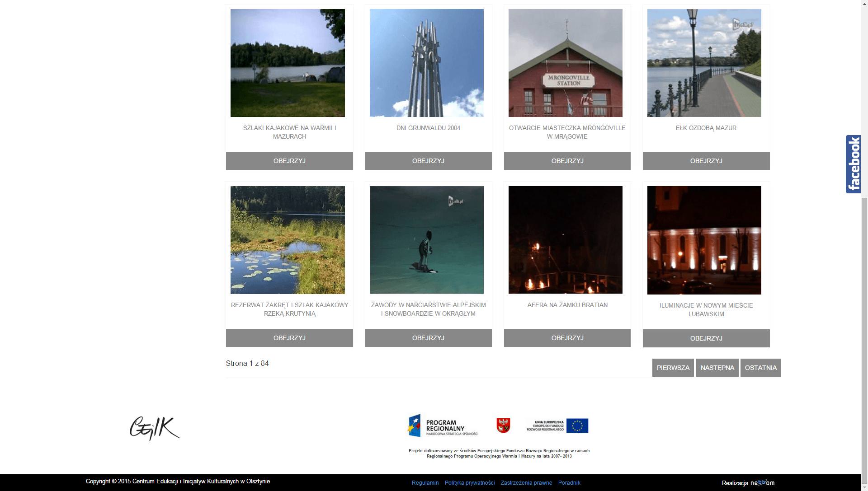Open the Poradnik footer link

coord(569,483)
